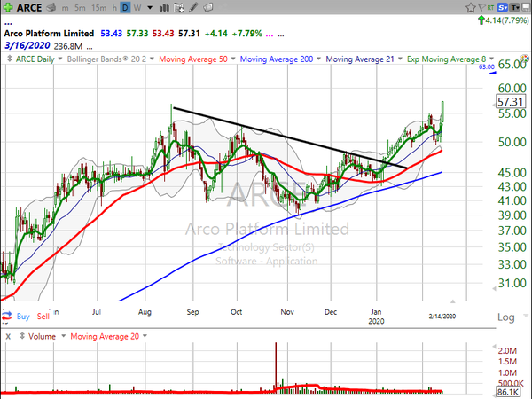Image resolution: width=532 pixels, height=399 pixels.
Task: Click the colorful pie icon near 65.00
Action: coord(525,58)
